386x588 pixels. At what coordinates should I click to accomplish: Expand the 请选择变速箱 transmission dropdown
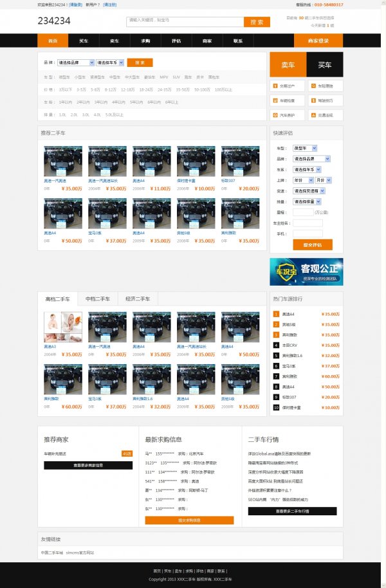[x=309, y=191]
